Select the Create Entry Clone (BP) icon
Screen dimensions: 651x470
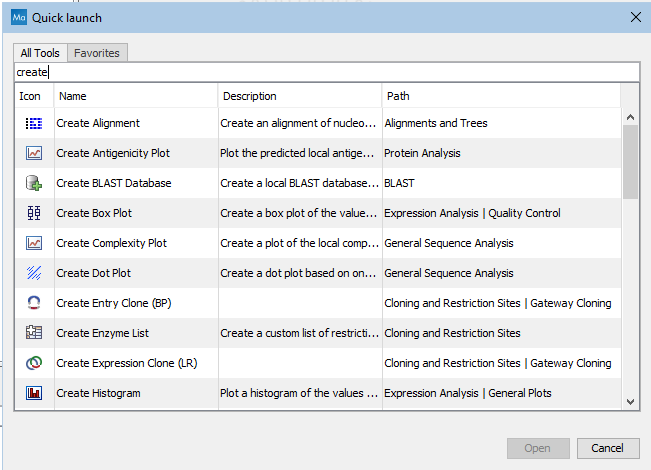point(34,303)
